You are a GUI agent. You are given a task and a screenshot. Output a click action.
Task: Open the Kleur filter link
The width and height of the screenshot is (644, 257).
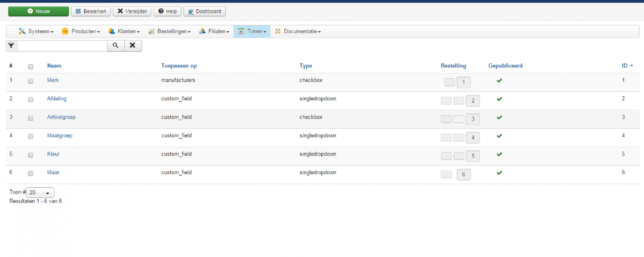pyautogui.click(x=53, y=154)
